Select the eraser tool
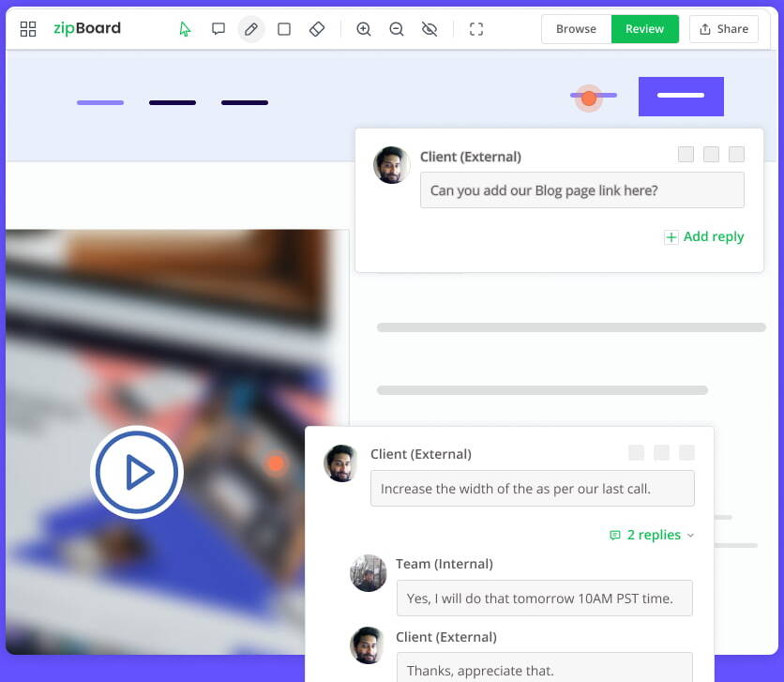Image resolution: width=784 pixels, height=682 pixels. pyautogui.click(x=317, y=29)
